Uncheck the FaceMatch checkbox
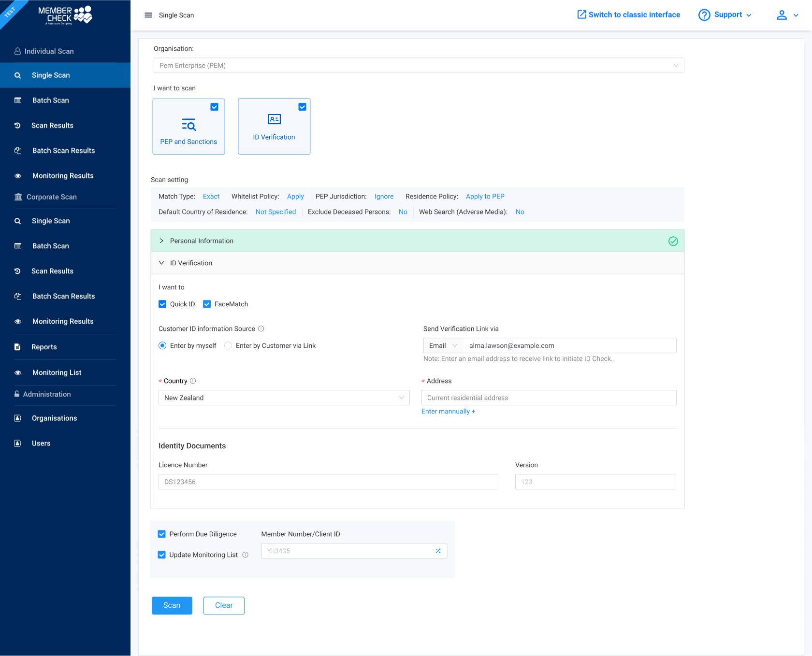This screenshot has height=656, width=812. [x=207, y=304]
